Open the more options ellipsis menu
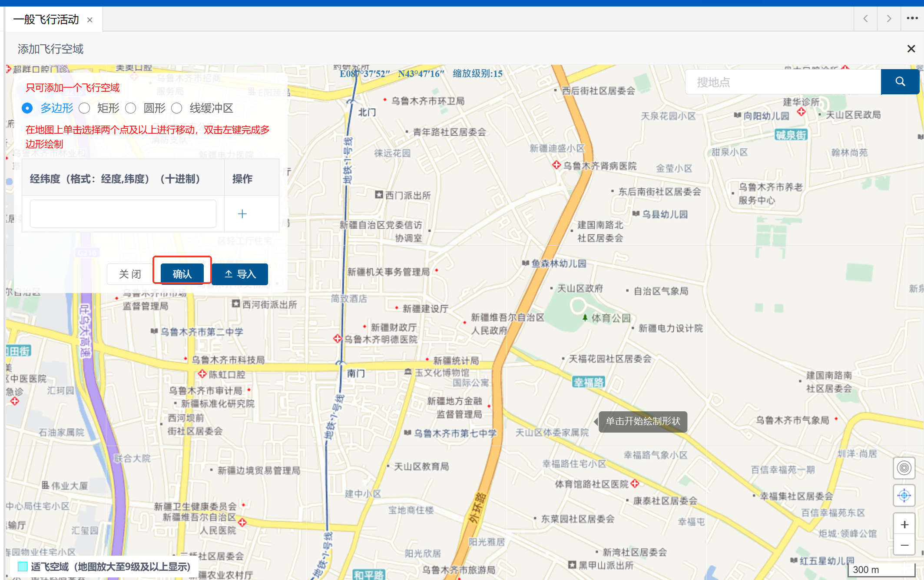This screenshot has width=924, height=580. [x=912, y=18]
